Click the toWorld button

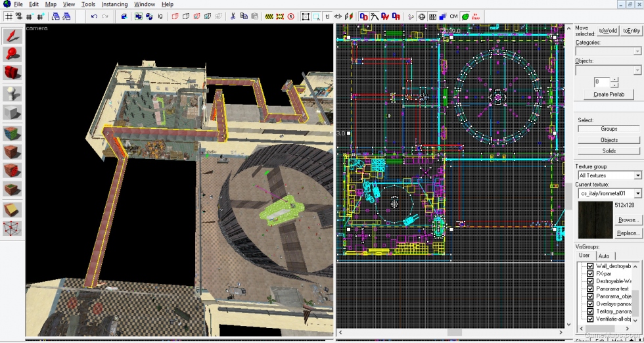tap(608, 31)
